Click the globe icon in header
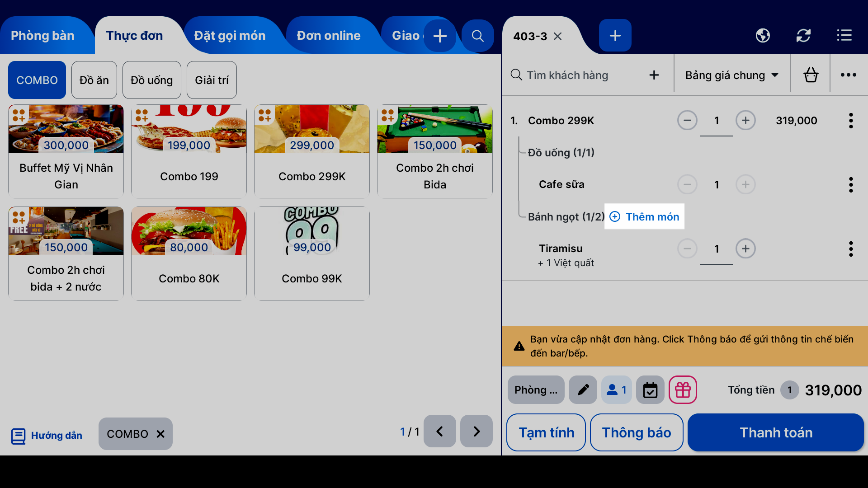The image size is (868, 488). click(763, 35)
